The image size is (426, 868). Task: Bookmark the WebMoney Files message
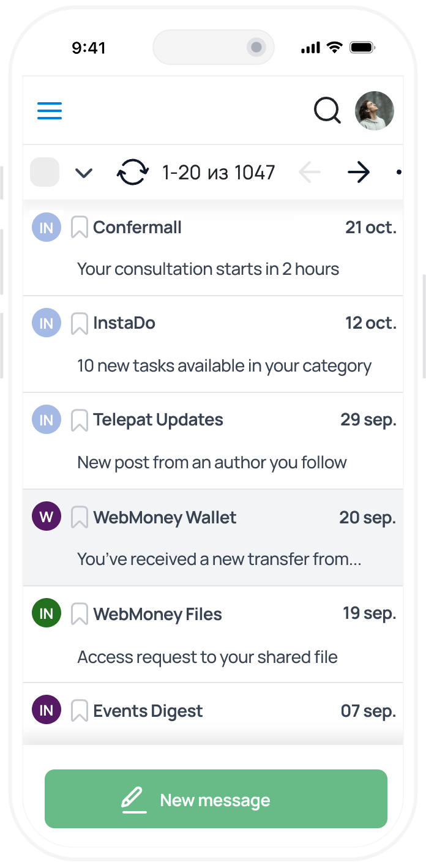(x=80, y=614)
